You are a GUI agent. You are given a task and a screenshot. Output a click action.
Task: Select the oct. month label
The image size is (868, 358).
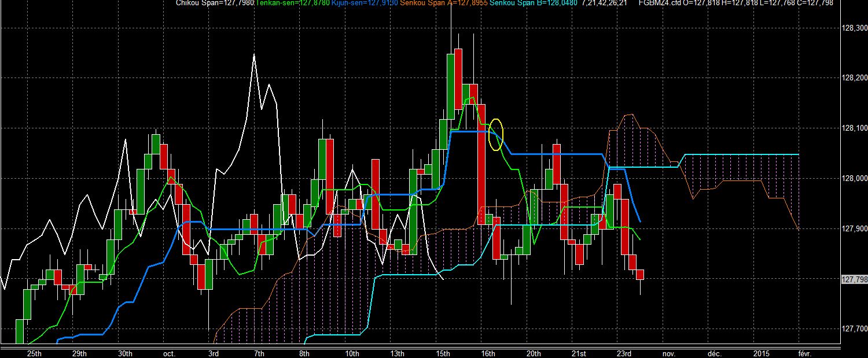click(170, 353)
